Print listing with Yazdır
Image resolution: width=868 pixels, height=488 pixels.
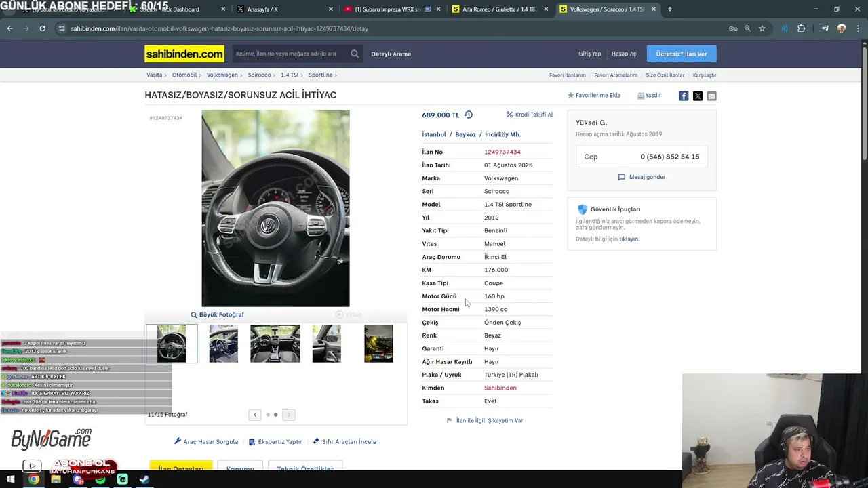649,96
